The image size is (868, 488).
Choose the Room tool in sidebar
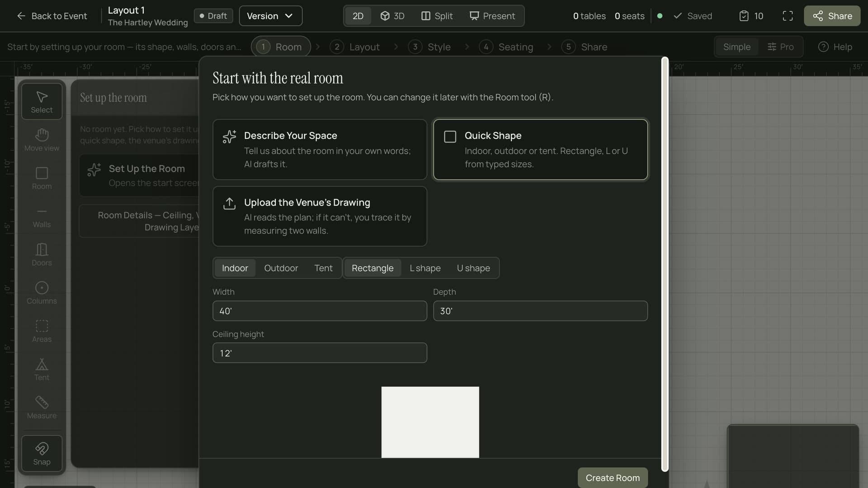[x=42, y=178]
